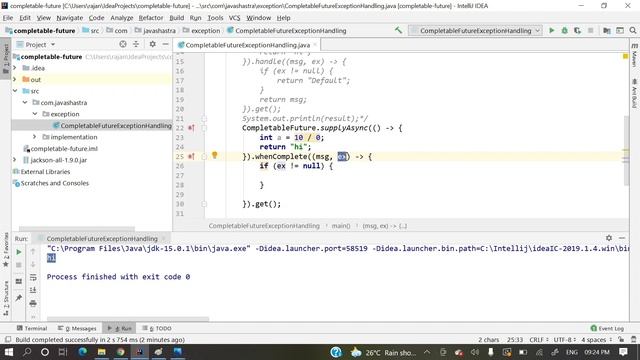Open Windows notification center
Screen dimensions: 640x360
tap(623, 352)
